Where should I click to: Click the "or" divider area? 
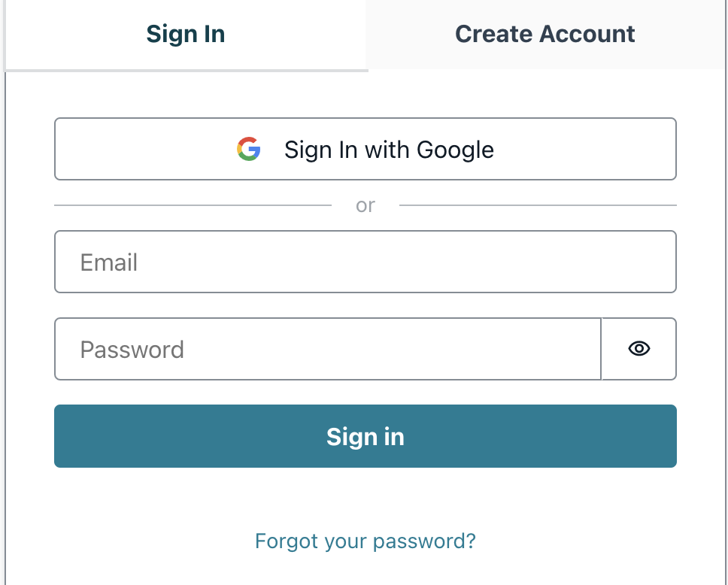[x=366, y=205]
